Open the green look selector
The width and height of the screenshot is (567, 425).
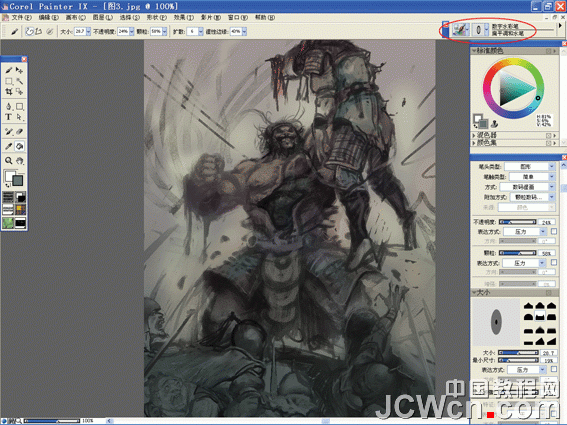8,222
